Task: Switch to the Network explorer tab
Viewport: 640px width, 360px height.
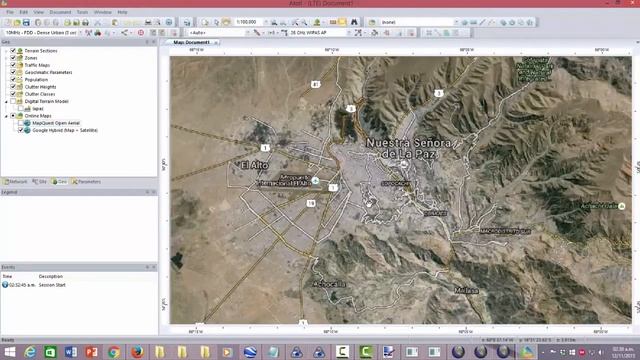Action: pyautogui.click(x=16, y=182)
